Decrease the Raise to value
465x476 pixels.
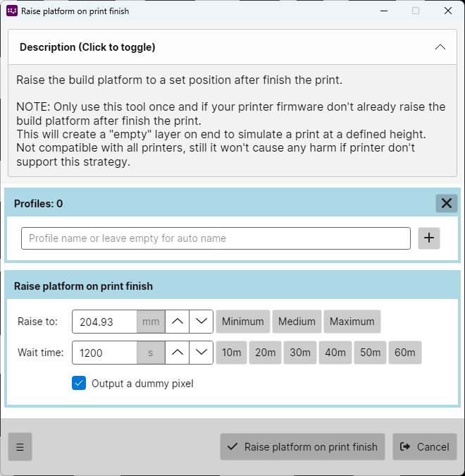pyautogui.click(x=201, y=322)
